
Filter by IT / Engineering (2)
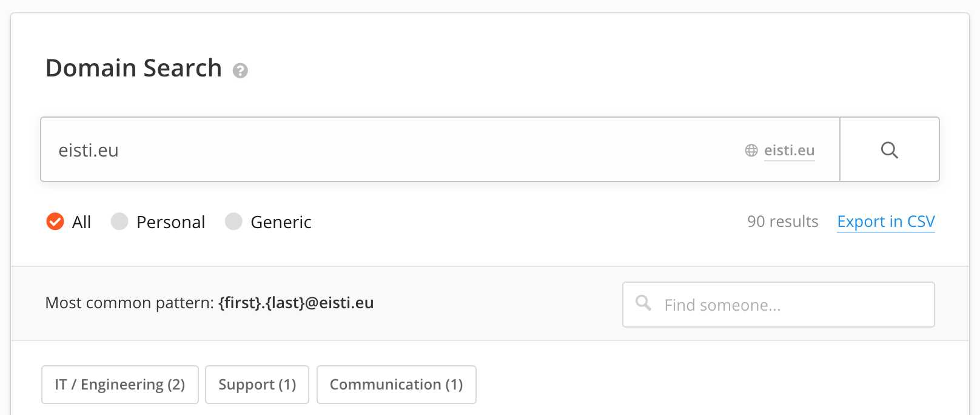point(120,385)
